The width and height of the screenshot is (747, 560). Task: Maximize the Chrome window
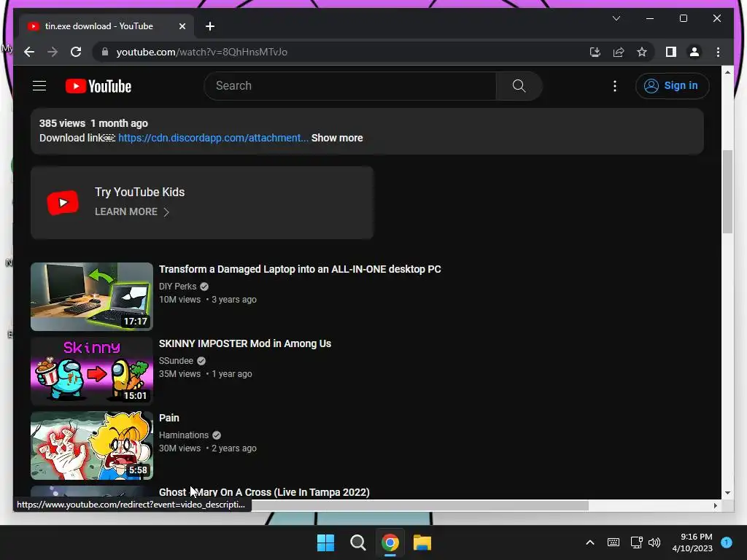tap(683, 18)
